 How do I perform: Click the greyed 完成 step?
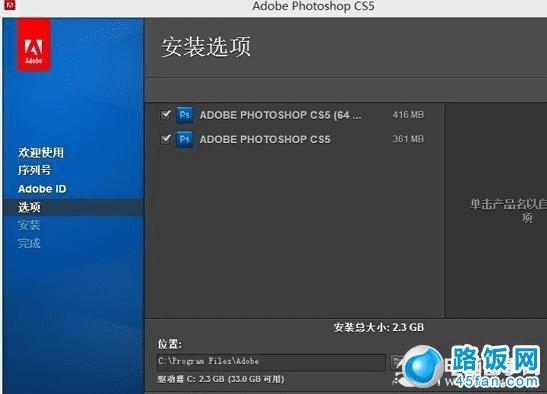(29, 243)
